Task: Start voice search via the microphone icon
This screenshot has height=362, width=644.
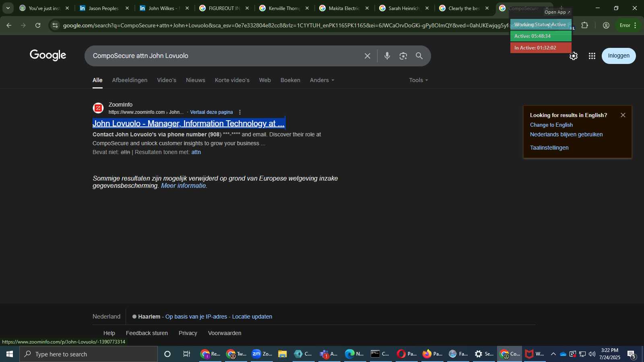Action: tap(387, 56)
